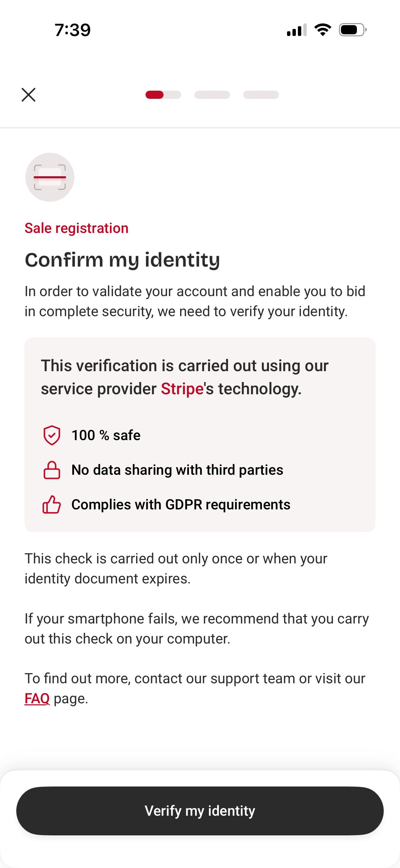Select the Confirm my identity heading
This screenshot has width=400, height=868.
point(122,260)
